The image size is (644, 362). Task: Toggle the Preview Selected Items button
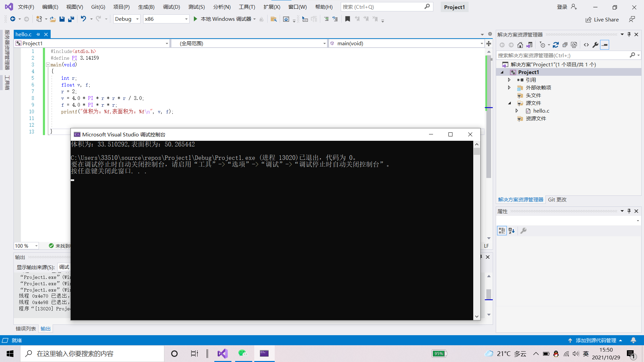point(604,45)
